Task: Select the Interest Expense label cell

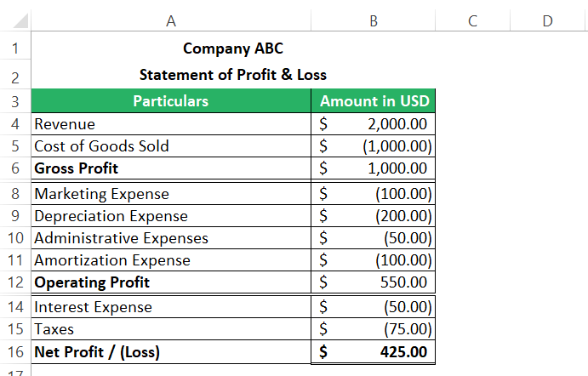Action: [x=171, y=307]
